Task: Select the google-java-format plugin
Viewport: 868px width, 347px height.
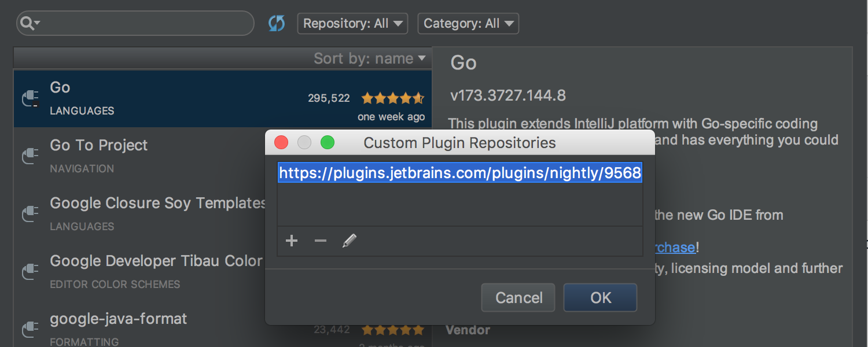Action: point(119,319)
